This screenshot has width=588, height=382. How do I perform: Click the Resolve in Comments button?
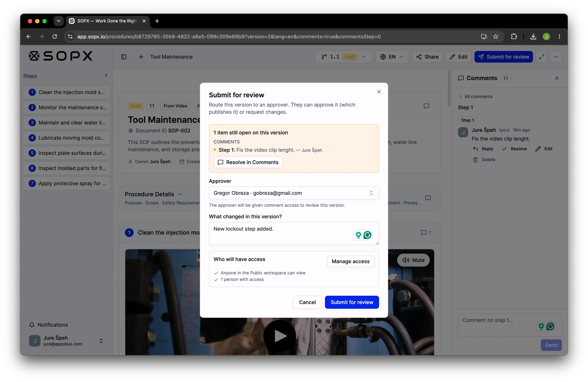[x=248, y=162]
